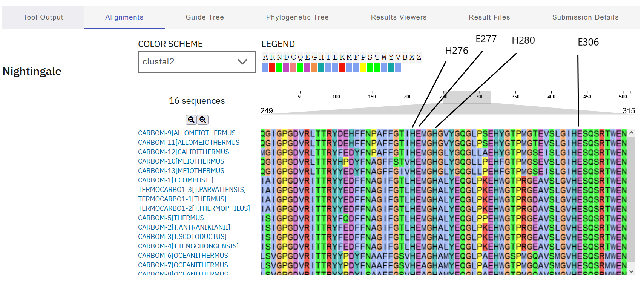
Task: Click the blue legend swatch under V
Action: 398,68
